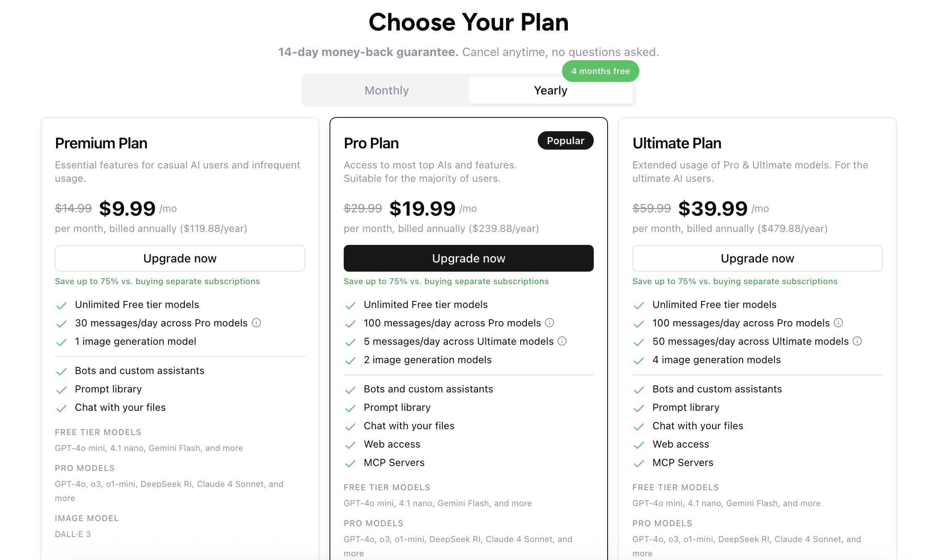The width and height of the screenshot is (940, 560).
Task: Click the $39.99 Ultimate Plan price
Action: [713, 209]
